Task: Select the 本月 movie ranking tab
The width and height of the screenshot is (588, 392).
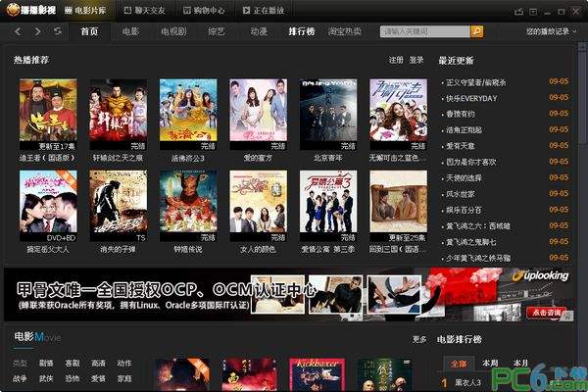Action: pos(520,364)
